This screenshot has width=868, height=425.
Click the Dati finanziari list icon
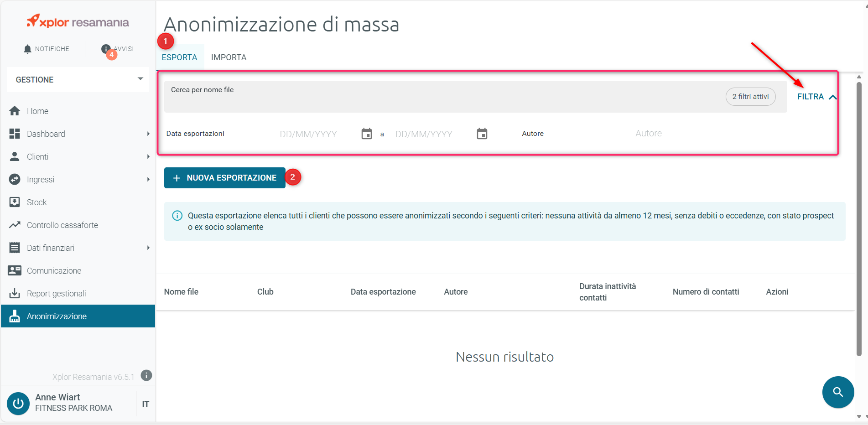coord(15,248)
